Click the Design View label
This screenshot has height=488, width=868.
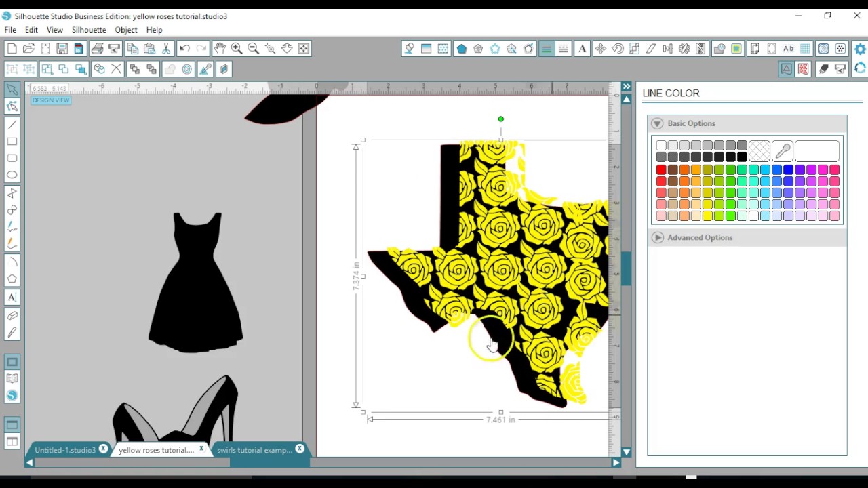pos(51,100)
